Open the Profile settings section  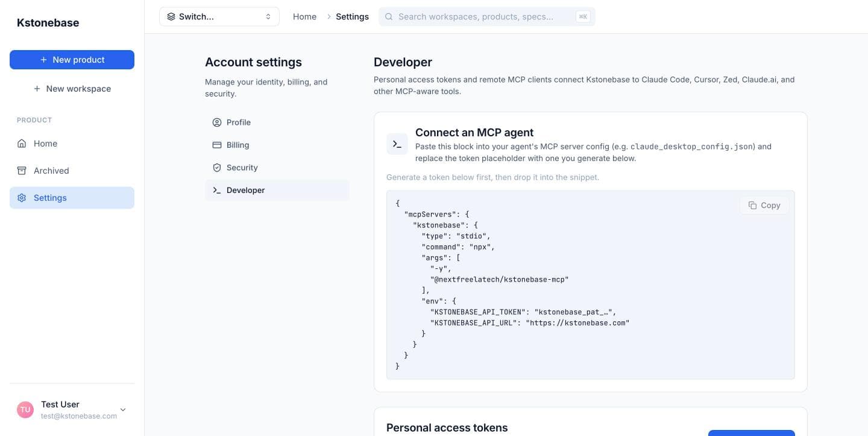277,122
